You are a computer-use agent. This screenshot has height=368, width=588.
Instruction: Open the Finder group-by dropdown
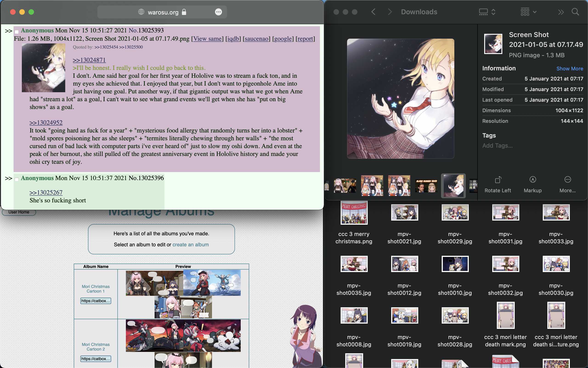[x=529, y=12]
